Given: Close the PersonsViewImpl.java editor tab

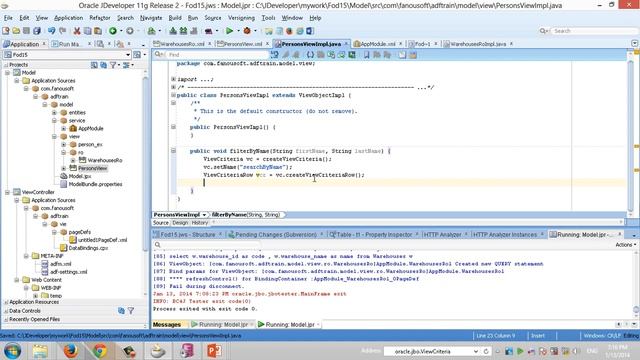Looking at the screenshot, I should [x=346, y=44].
